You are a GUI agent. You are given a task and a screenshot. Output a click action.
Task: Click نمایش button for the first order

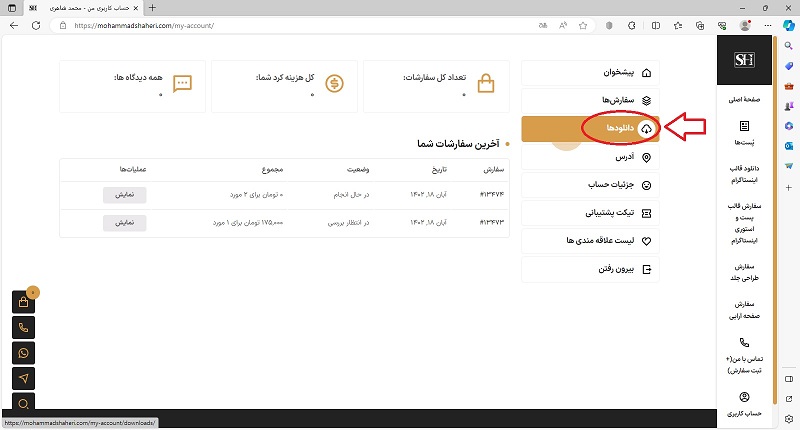pos(124,195)
